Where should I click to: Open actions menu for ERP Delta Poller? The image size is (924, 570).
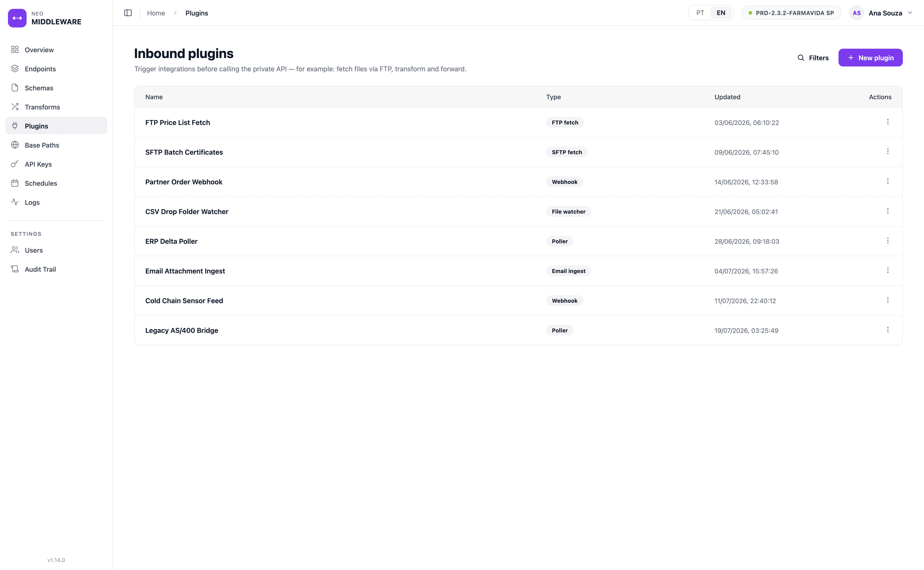point(888,241)
